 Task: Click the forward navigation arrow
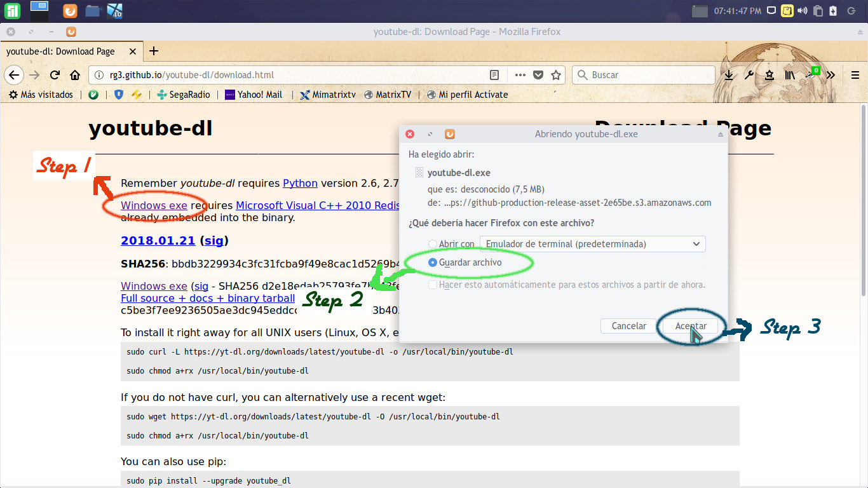click(x=34, y=75)
